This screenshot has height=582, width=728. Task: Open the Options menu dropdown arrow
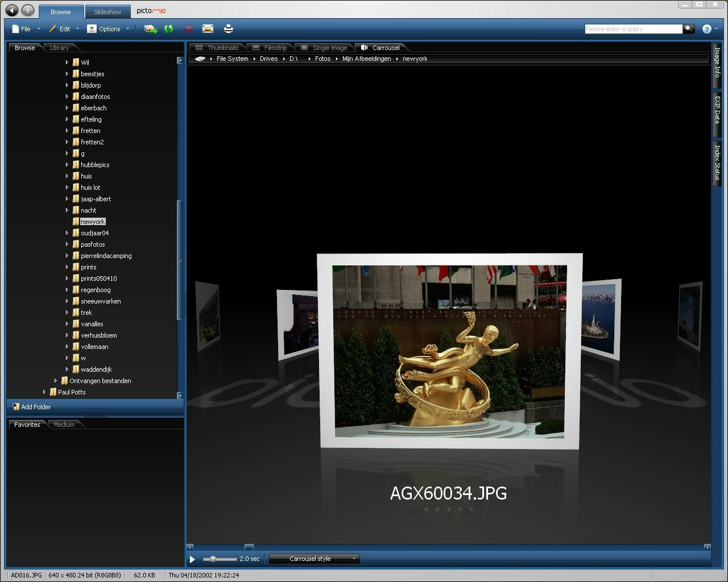pos(127,29)
